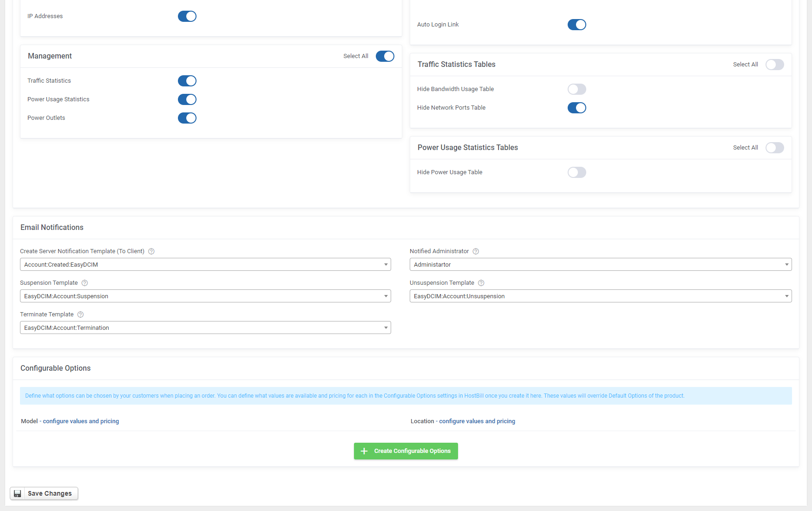Click the Hide Network Ports Table label
This screenshot has width=812, height=511.
click(x=451, y=108)
